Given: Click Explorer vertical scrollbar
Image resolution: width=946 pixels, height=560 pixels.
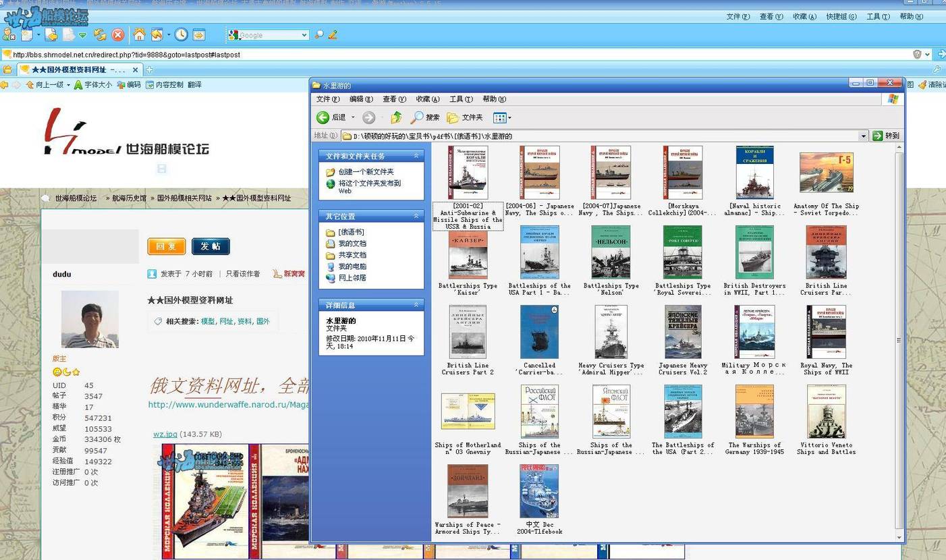Looking at the screenshot, I should (899, 341).
